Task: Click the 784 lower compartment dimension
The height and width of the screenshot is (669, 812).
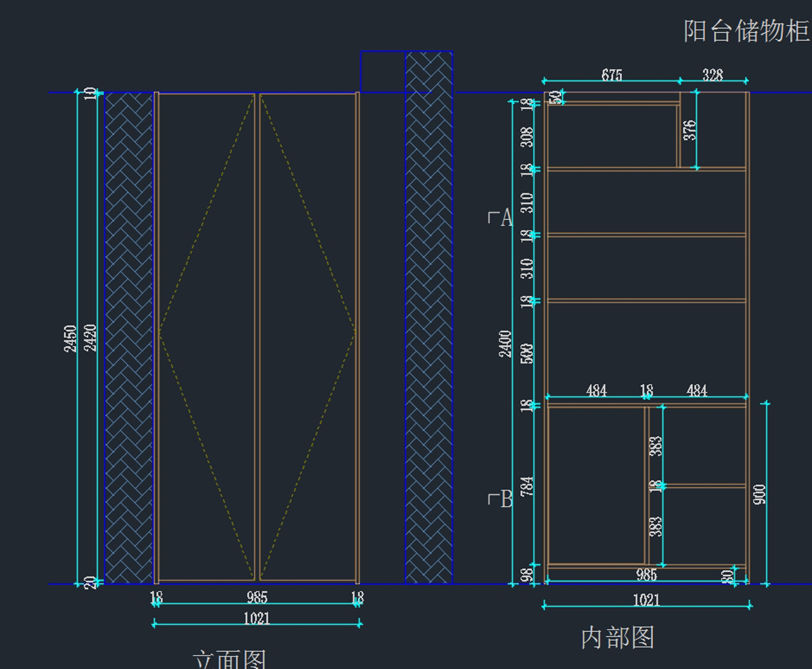Action: [x=528, y=486]
